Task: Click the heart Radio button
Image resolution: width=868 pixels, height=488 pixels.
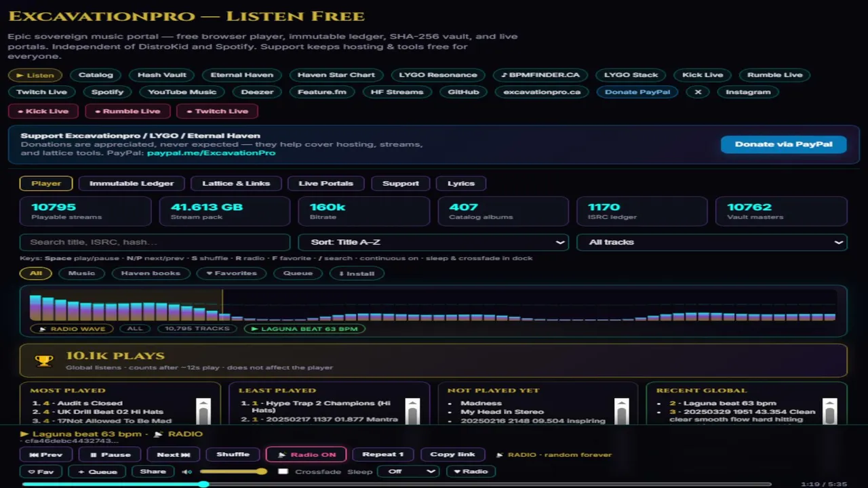Action: [x=471, y=472]
